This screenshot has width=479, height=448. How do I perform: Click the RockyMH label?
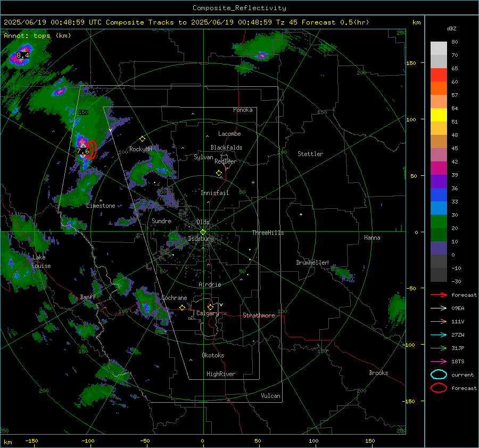point(141,149)
